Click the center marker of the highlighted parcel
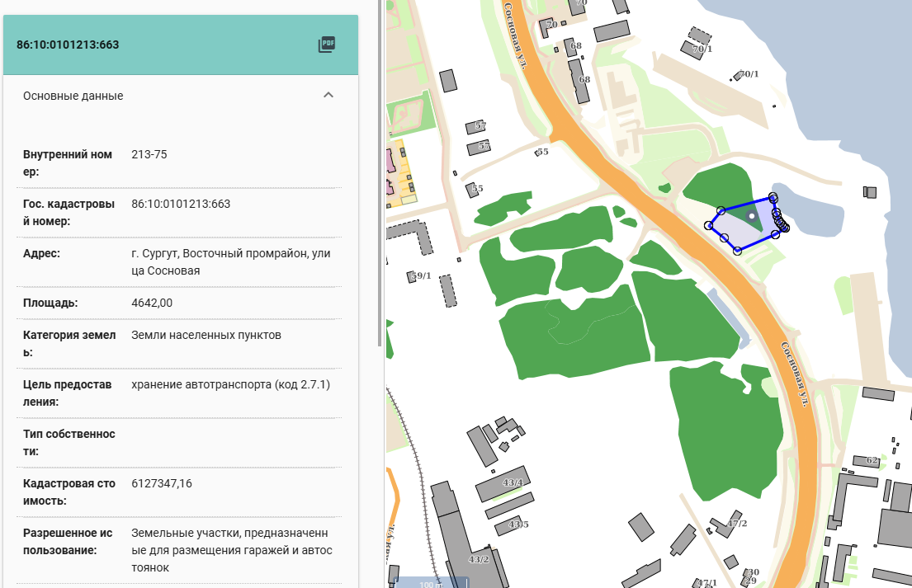Screen dimensions: 912x588 (751, 216)
